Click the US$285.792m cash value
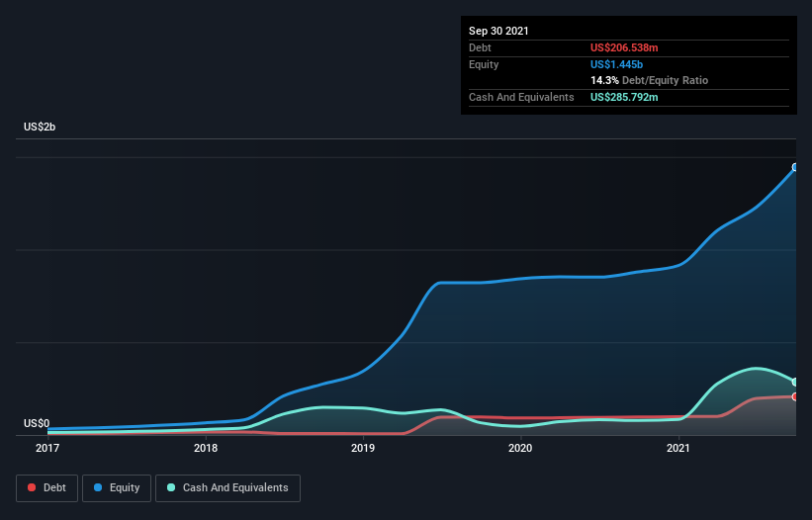Image resolution: width=812 pixels, height=520 pixels. (624, 97)
